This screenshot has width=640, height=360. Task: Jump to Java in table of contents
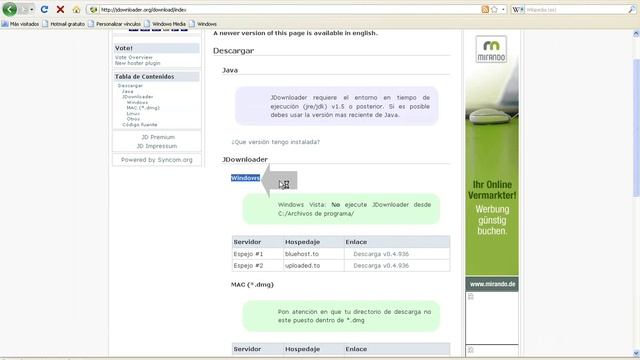(x=128, y=91)
